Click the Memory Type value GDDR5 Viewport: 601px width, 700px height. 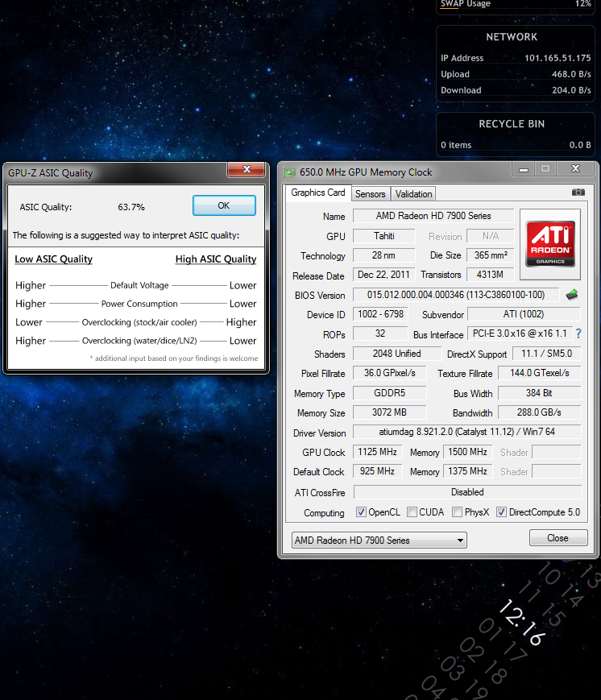point(389,393)
